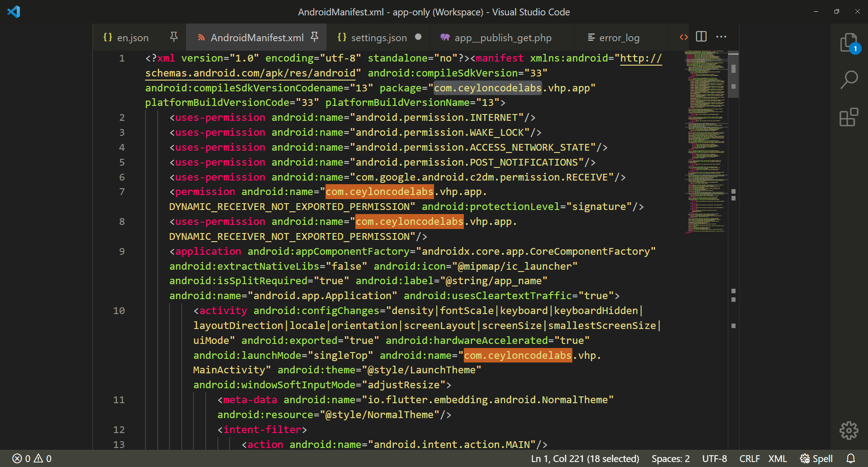The image size is (868, 467).
Task: Click the open changes code icon
Action: (684, 37)
